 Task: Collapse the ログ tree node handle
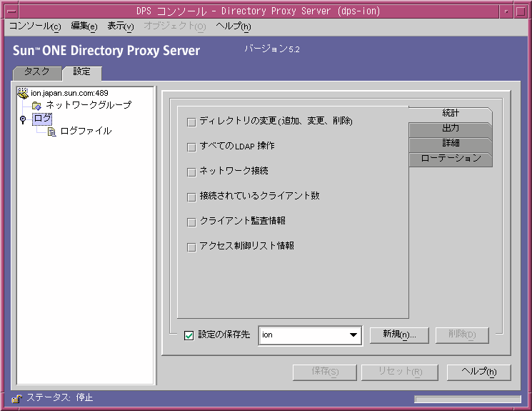(x=23, y=119)
